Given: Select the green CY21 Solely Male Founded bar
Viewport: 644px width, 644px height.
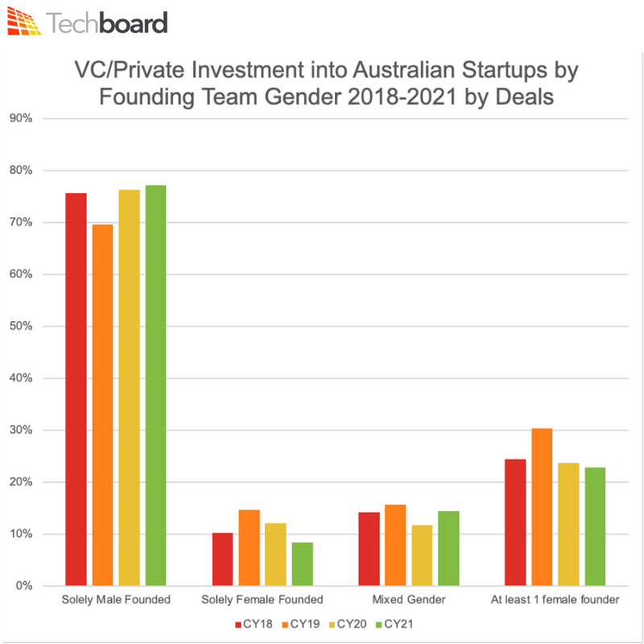Looking at the screenshot, I should (x=155, y=386).
